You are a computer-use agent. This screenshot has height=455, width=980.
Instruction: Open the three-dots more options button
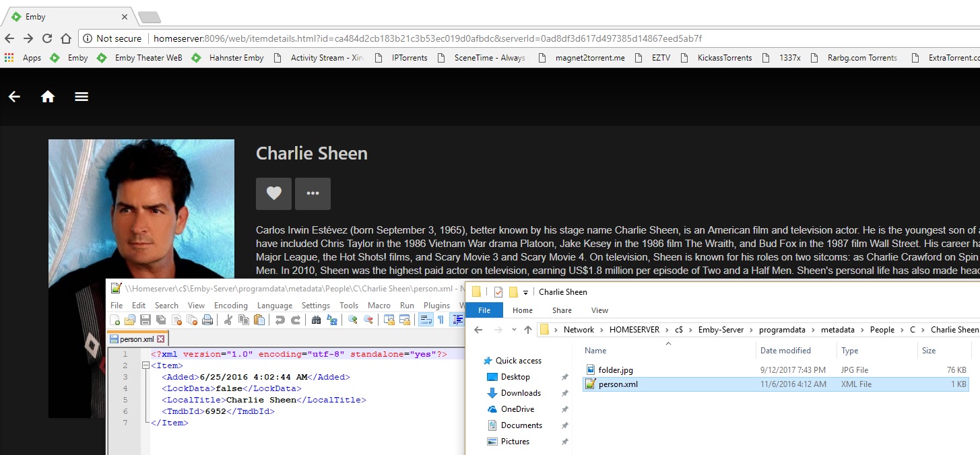[x=313, y=194]
